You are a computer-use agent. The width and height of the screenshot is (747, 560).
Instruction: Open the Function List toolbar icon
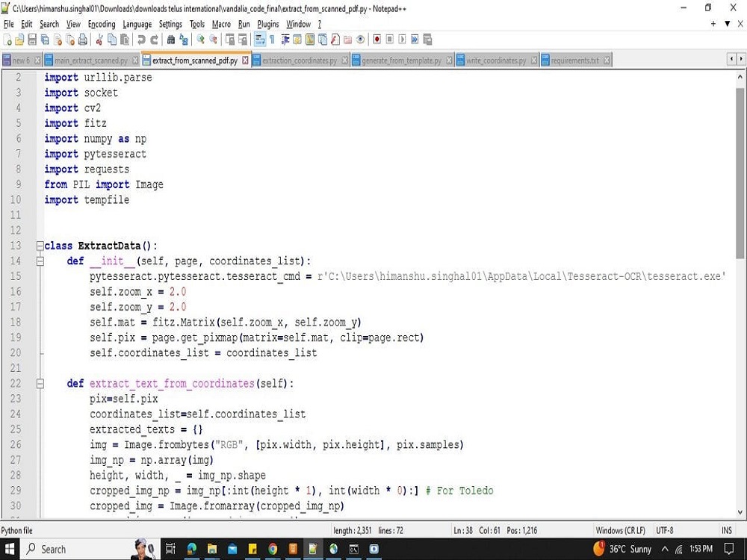(x=335, y=40)
